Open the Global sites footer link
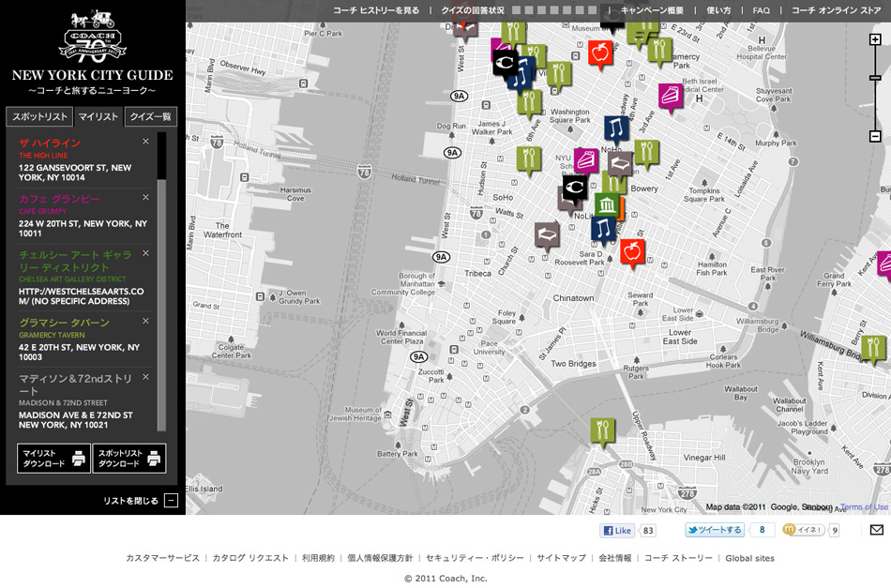The height and width of the screenshot is (588, 891). [x=749, y=558]
